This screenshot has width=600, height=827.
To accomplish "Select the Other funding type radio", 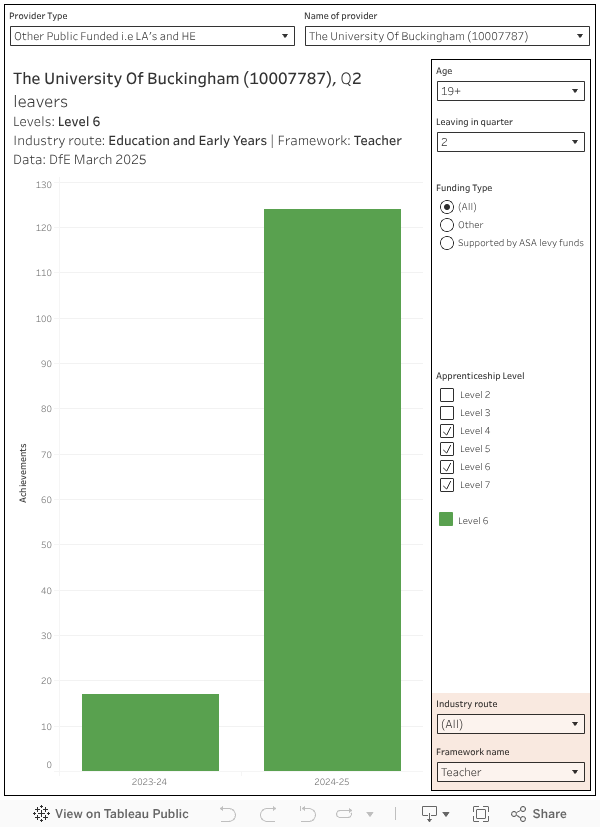I will 447,225.
